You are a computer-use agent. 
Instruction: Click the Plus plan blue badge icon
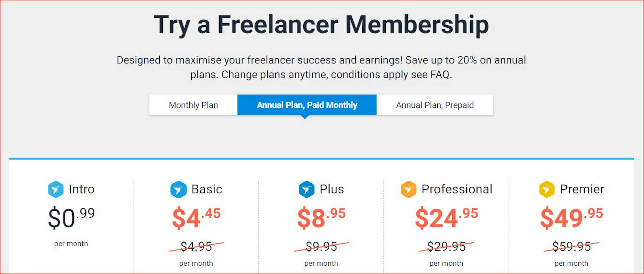tap(307, 189)
